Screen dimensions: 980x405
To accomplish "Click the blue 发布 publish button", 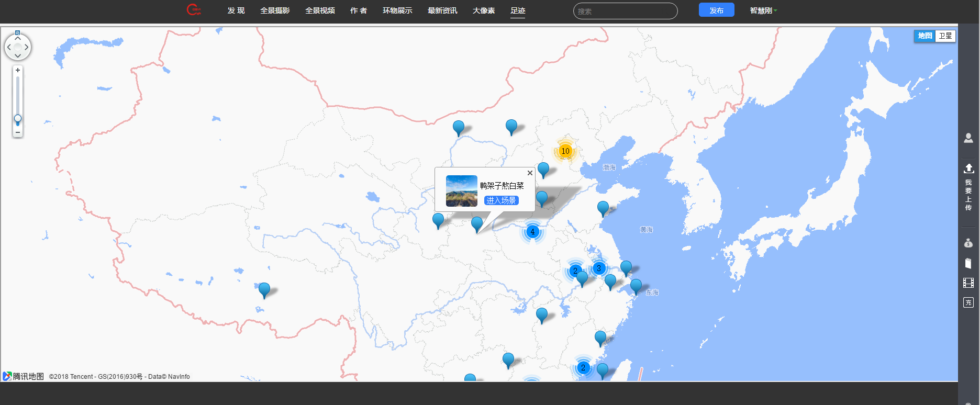I will pos(716,10).
